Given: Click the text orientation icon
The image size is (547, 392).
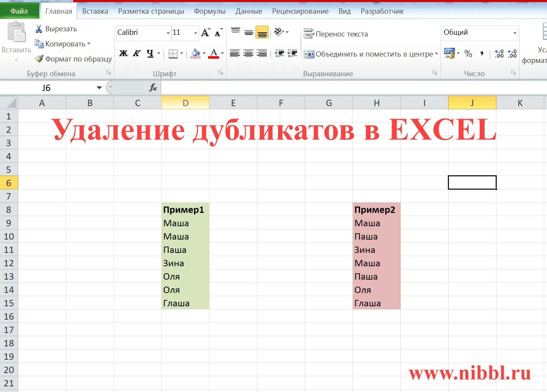Looking at the screenshot, I should tap(279, 32).
